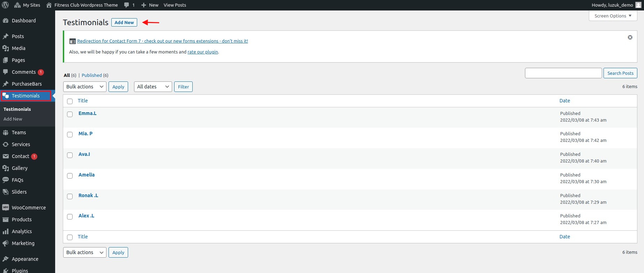Click the search posts input field
The image size is (644, 273).
tap(563, 73)
